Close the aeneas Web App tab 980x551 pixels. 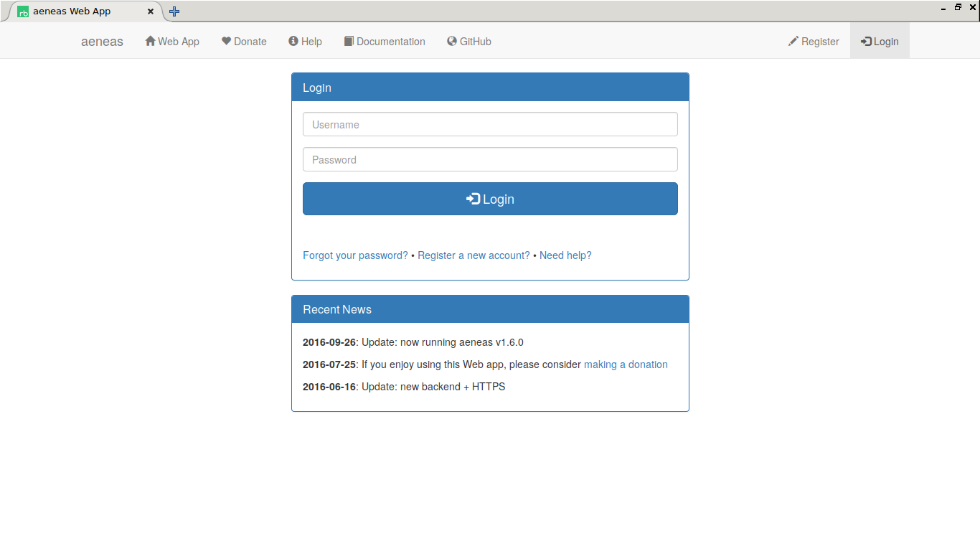[151, 11]
